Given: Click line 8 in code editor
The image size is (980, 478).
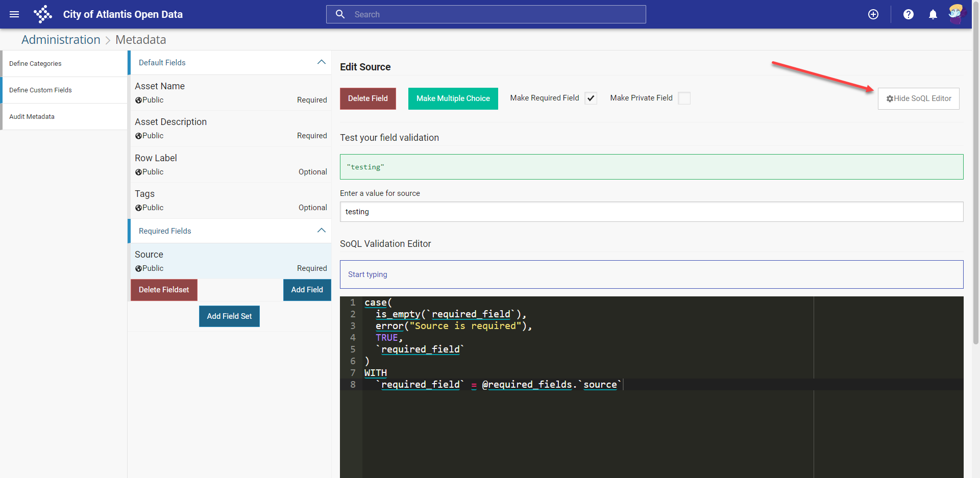Looking at the screenshot, I should coord(652,385).
